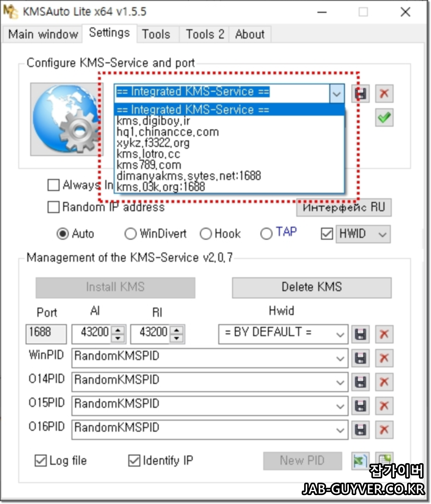Click the Install KMS button
This screenshot has height=504, width=431.
coord(115,288)
